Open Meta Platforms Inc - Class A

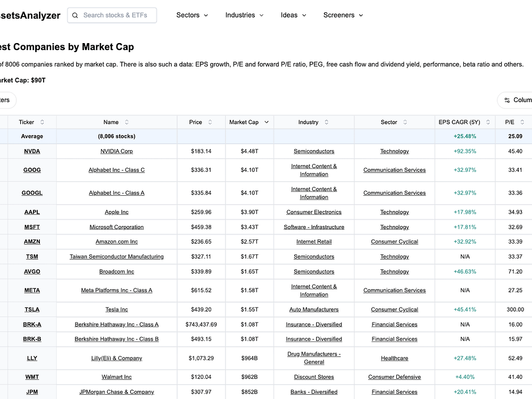(x=117, y=290)
